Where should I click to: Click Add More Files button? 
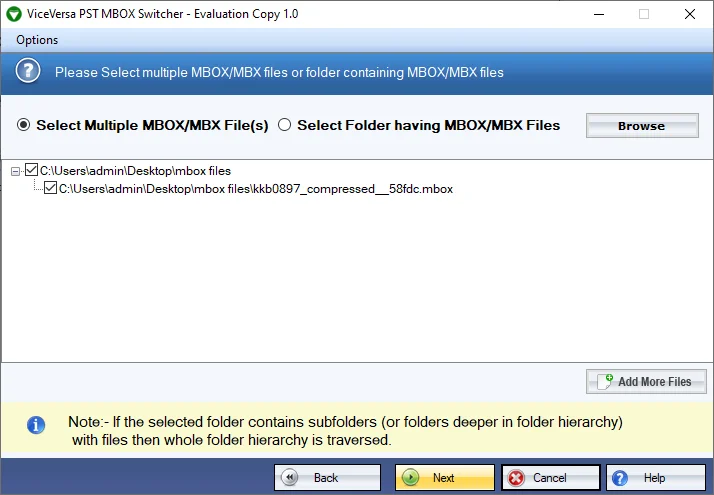(x=646, y=382)
